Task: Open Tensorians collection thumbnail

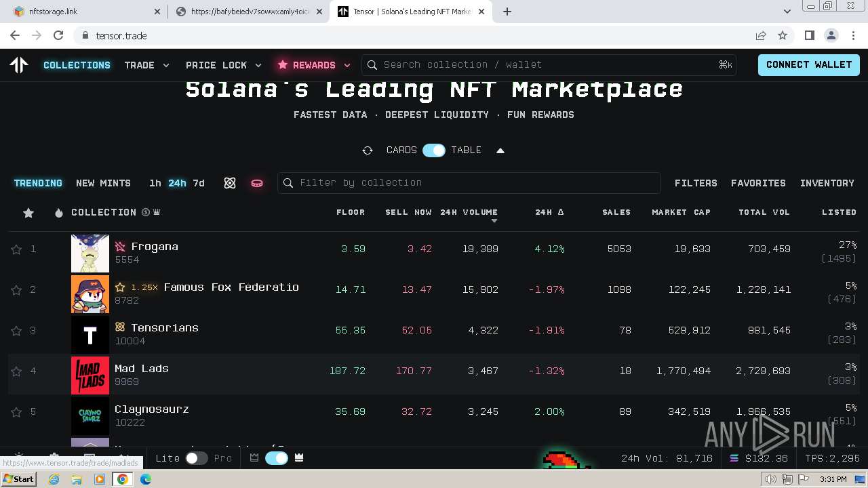Action: click(x=90, y=335)
